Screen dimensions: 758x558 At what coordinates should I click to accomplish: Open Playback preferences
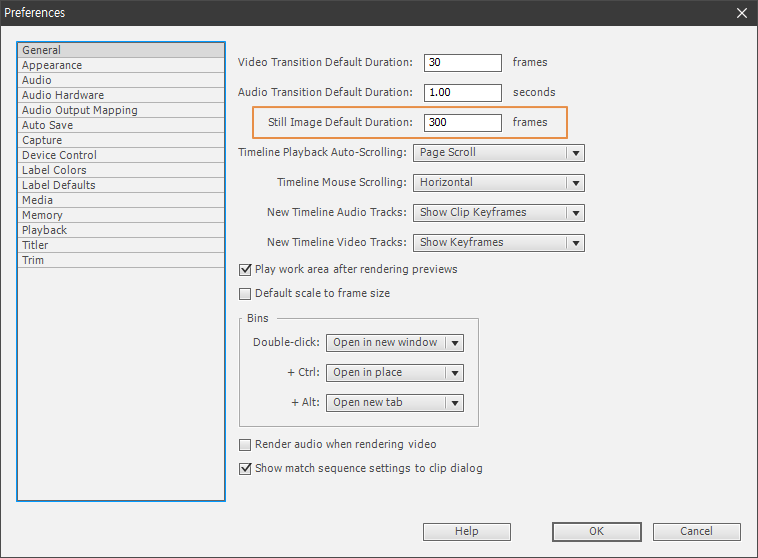click(x=121, y=230)
